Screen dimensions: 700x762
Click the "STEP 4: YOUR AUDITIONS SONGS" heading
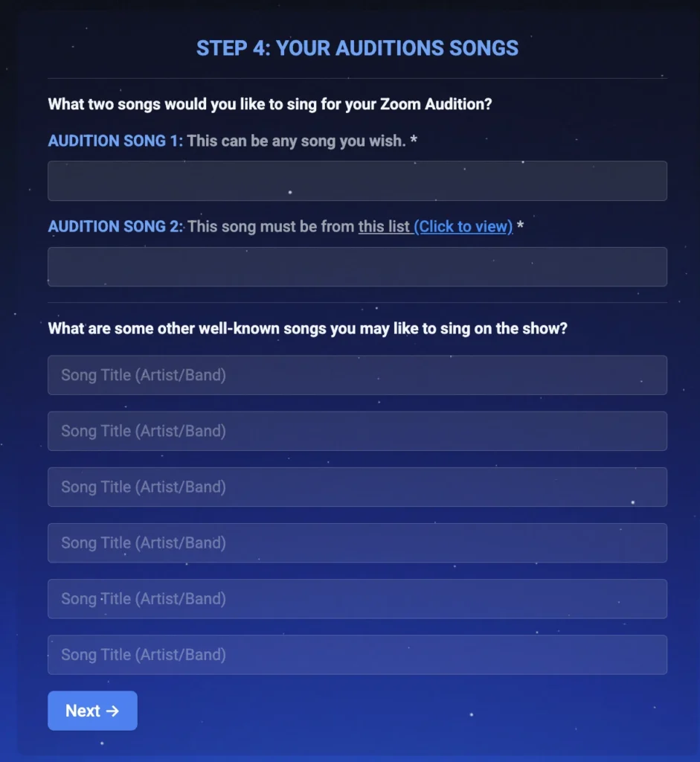click(357, 48)
